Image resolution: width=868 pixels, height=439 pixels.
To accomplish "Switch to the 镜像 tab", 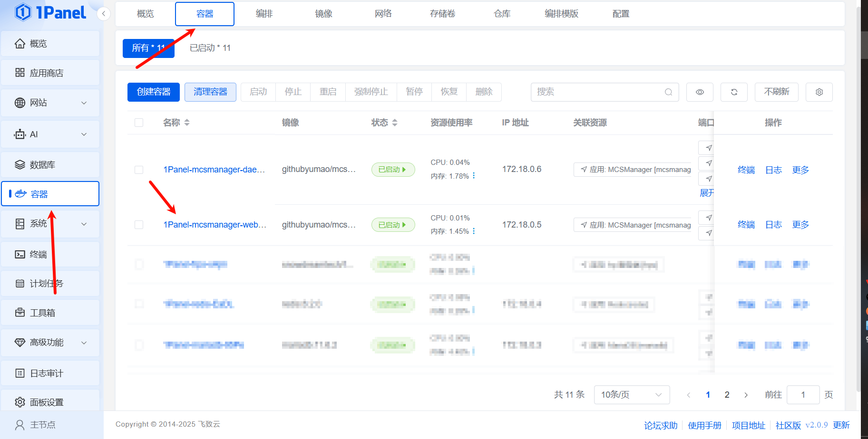I will (x=323, y=14).
